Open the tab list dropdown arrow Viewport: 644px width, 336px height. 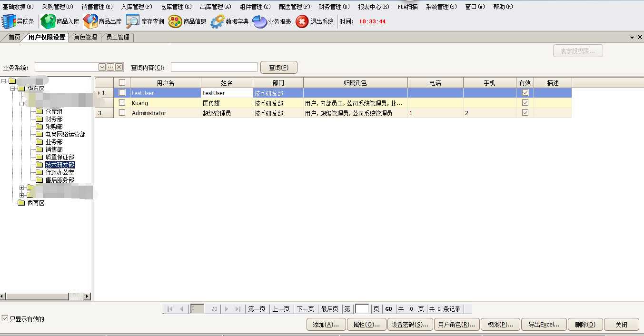point(632,37)
